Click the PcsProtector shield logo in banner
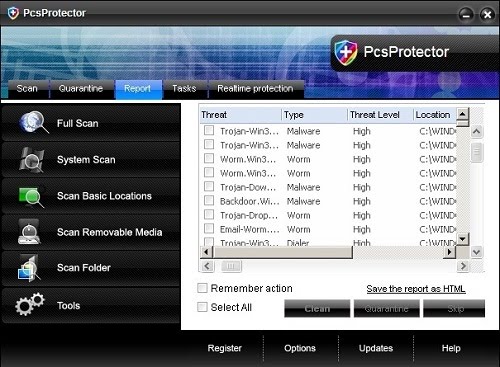This screenshot has width=500, height=367. click(346, 53)
